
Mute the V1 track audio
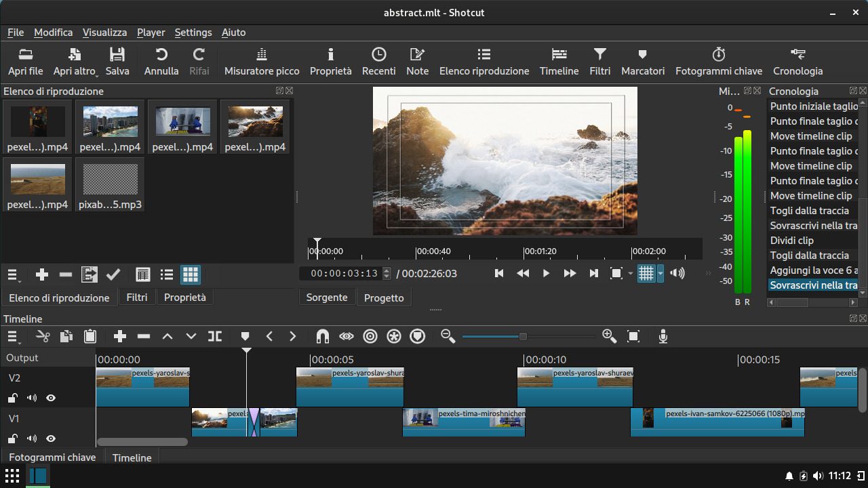[x=32, y=439]
